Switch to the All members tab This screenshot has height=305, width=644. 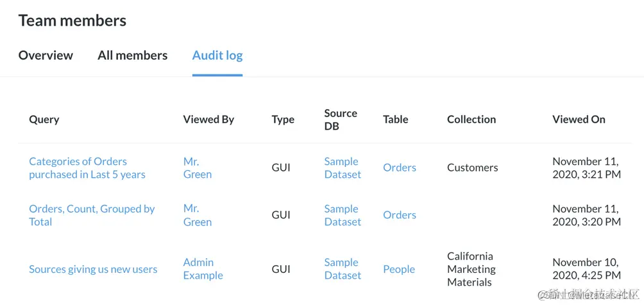click(x=132, y=55)
